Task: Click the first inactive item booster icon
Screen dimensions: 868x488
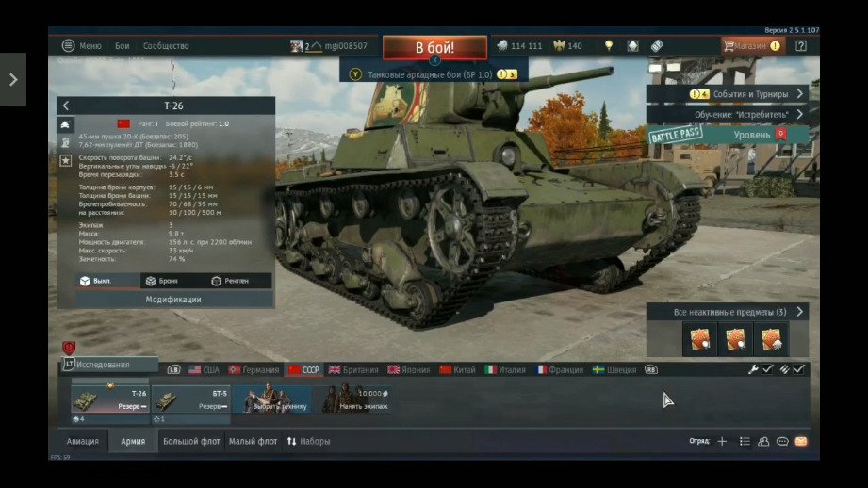Action: coord(699,339)
